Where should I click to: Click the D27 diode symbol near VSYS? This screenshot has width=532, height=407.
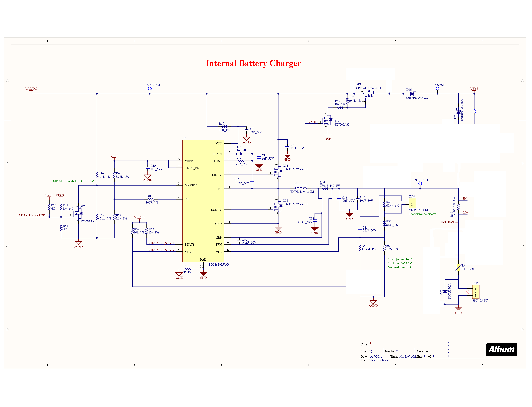pyautogui.click(x=458, y=112)
